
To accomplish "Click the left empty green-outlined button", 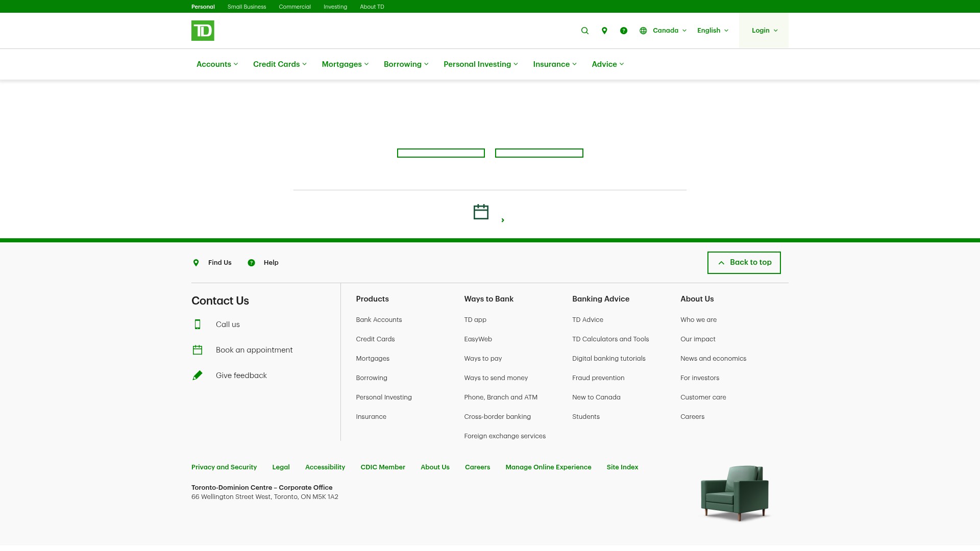I will [x=440, y=153].
